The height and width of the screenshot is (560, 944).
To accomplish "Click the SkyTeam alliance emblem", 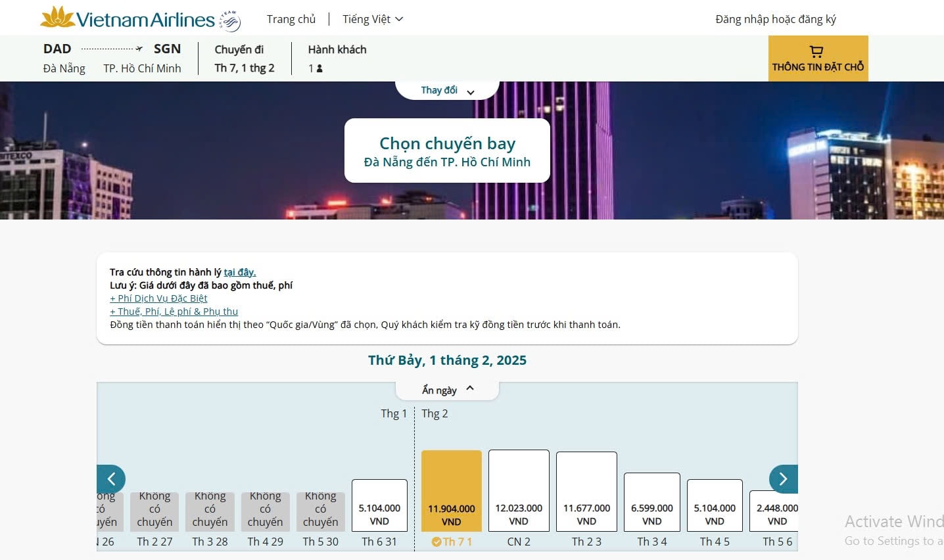I will coord(229,21).
